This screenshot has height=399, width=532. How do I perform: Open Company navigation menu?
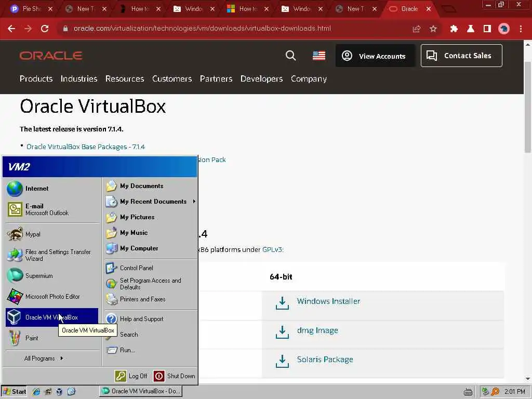(x=309, y=79)
